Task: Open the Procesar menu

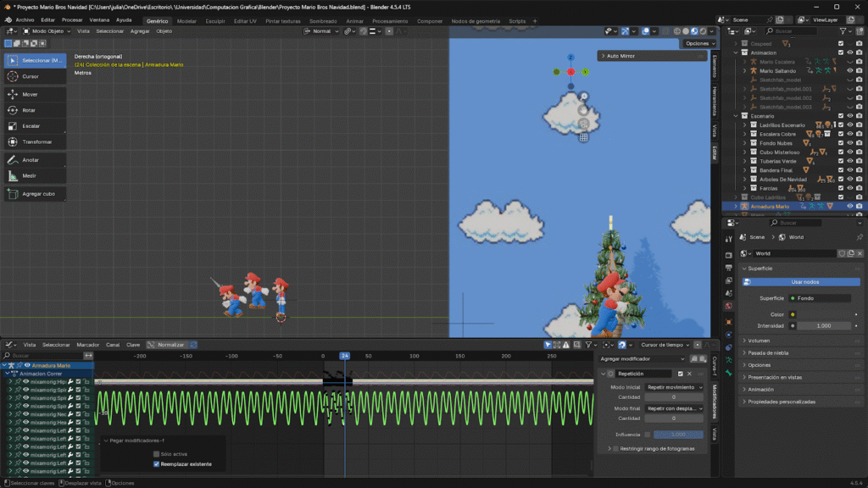Action: pos(72,19)
